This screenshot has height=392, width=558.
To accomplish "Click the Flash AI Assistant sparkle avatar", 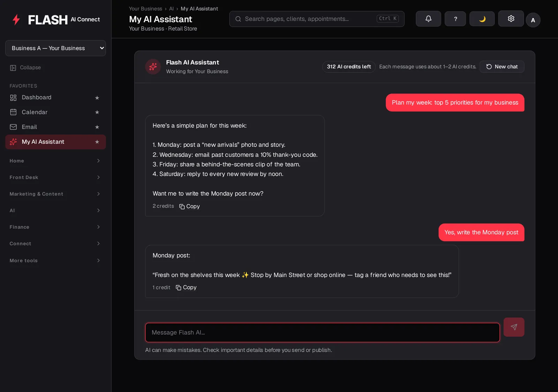I will click(153, 67).
